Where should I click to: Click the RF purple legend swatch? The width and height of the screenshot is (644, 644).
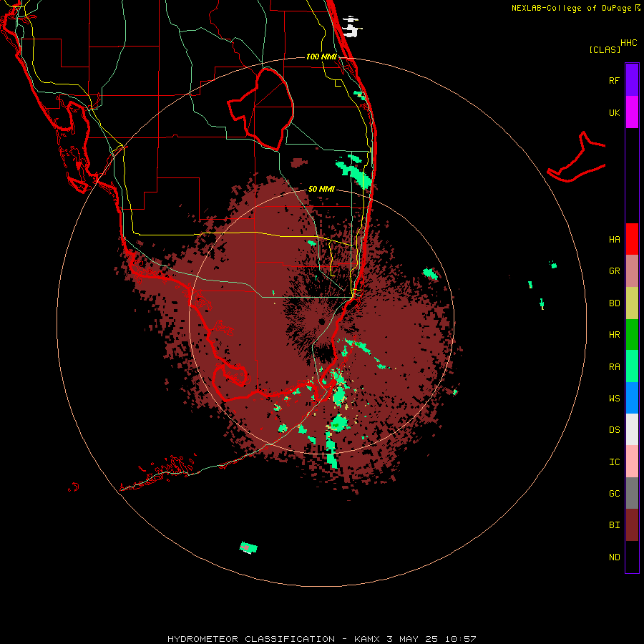[x=632, y=80]
